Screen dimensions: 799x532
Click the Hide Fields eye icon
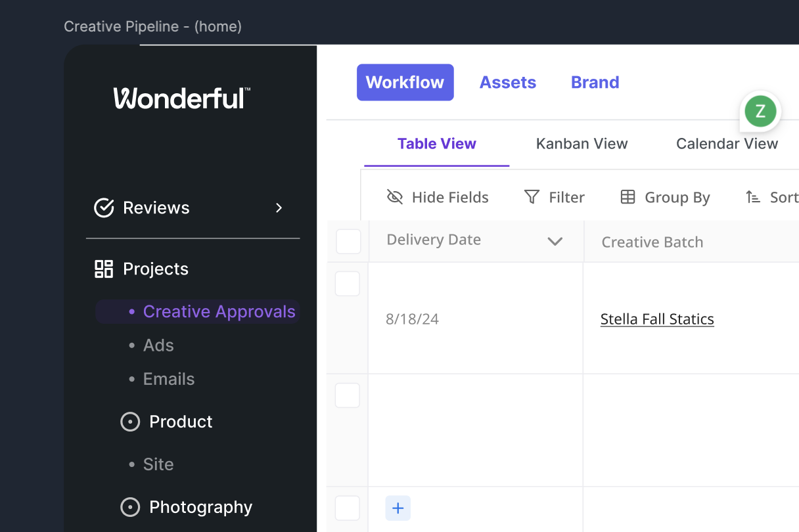[395, 197]
